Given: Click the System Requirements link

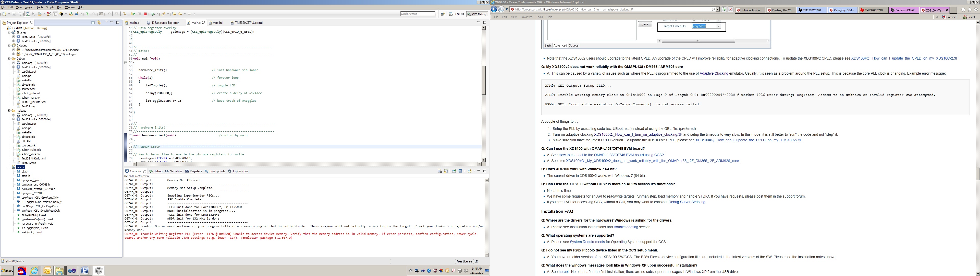Looking at the screenshot, I should point(587,242).
